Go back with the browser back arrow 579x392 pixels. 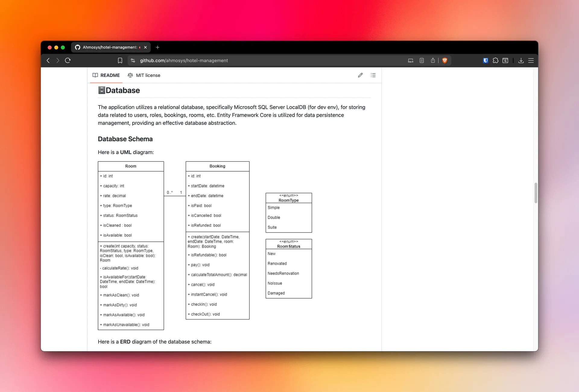pyautogui.click(x=48, y=61)
